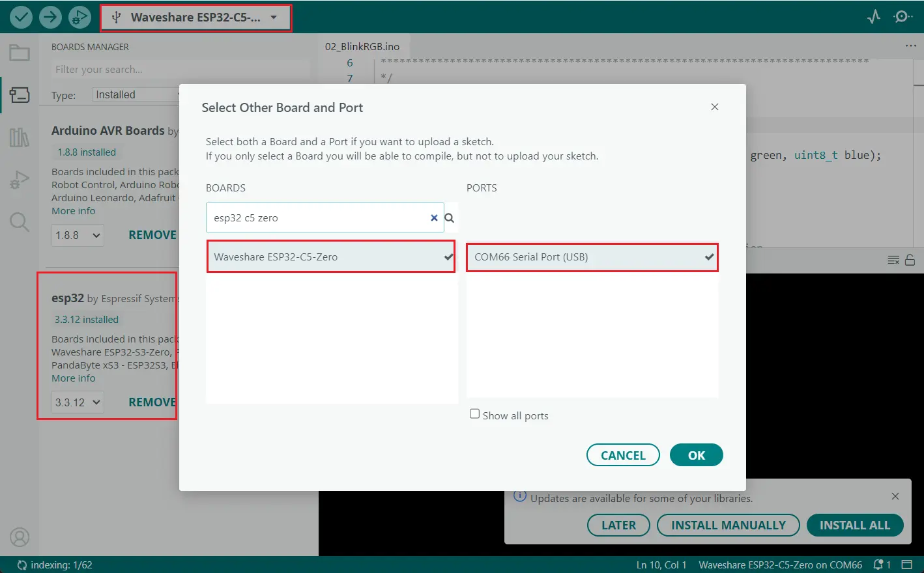The width and height of the screenshot is (924, 573).
Task: Click the user account icon
Action: click(x=20, y=537)
